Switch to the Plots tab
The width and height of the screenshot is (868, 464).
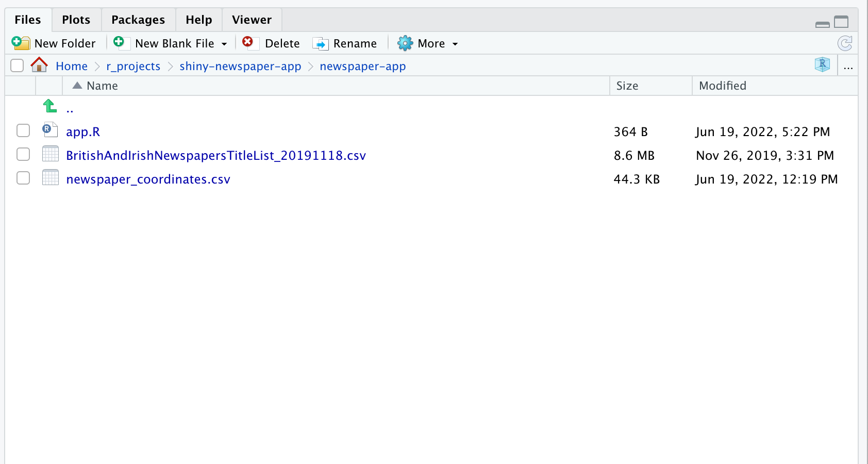click(x=75, y=19)
